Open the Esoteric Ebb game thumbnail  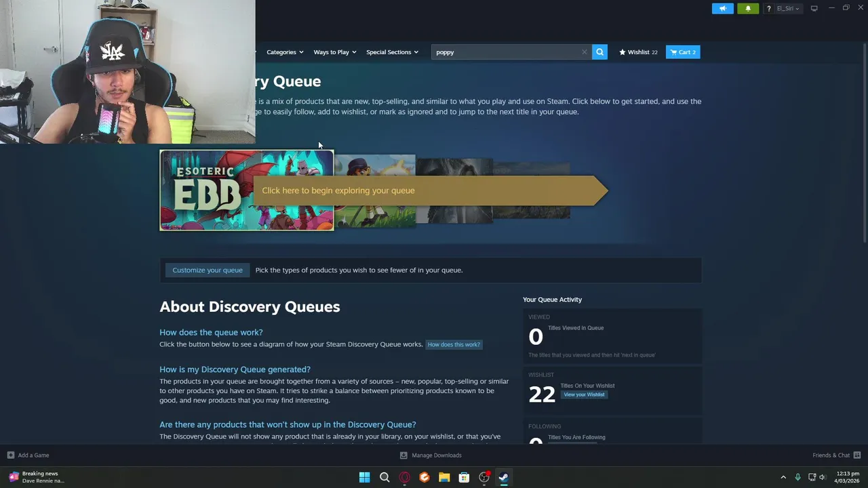click(247, 190)
